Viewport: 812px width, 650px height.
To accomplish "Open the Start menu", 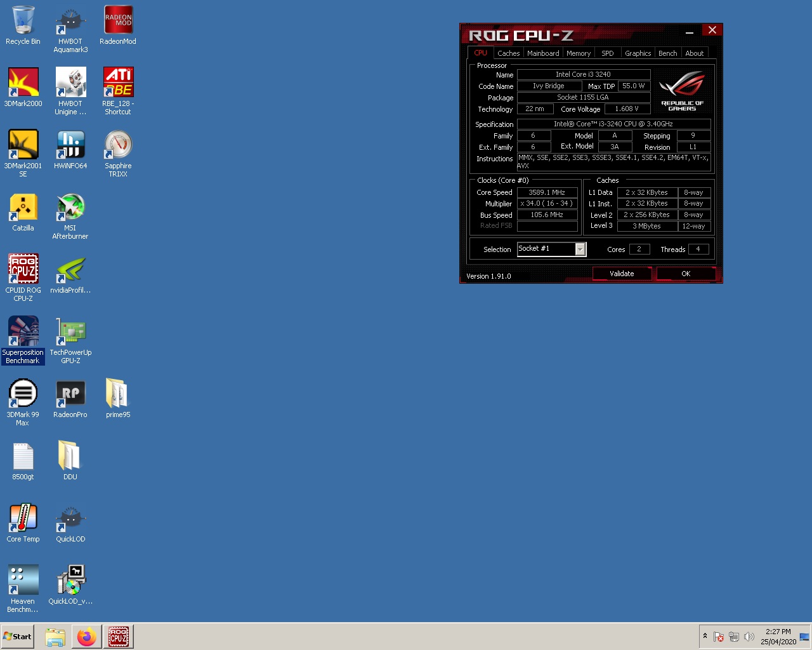I will (17, 637).
